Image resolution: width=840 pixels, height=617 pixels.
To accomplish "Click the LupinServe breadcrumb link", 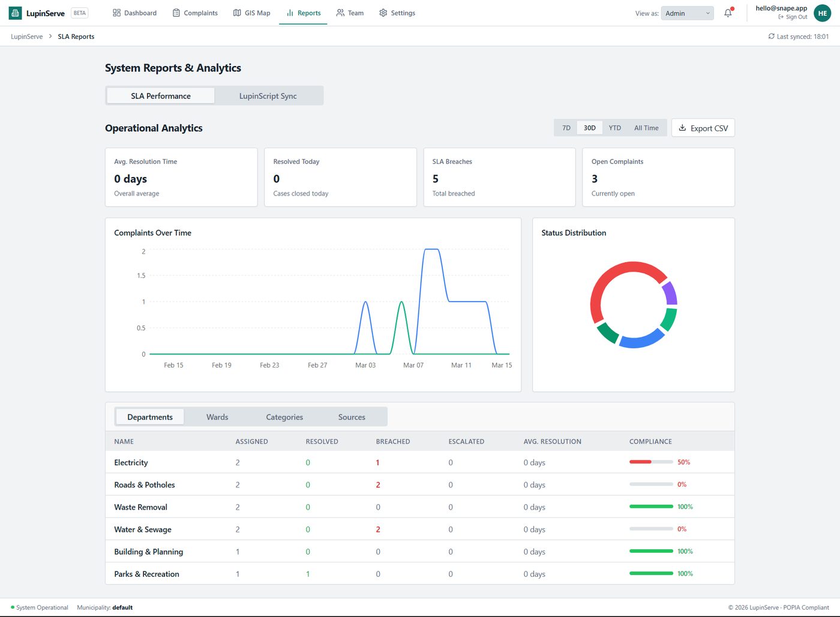I will [27, 37].
